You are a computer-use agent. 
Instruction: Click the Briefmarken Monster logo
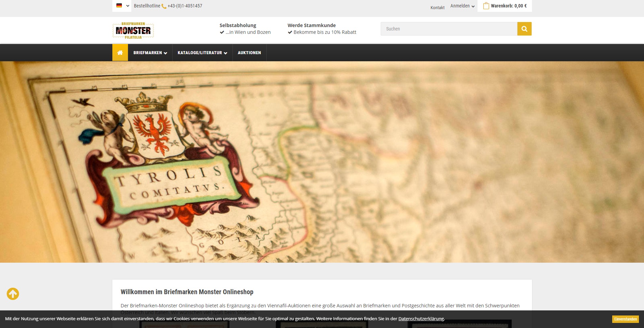coord(133,30)
